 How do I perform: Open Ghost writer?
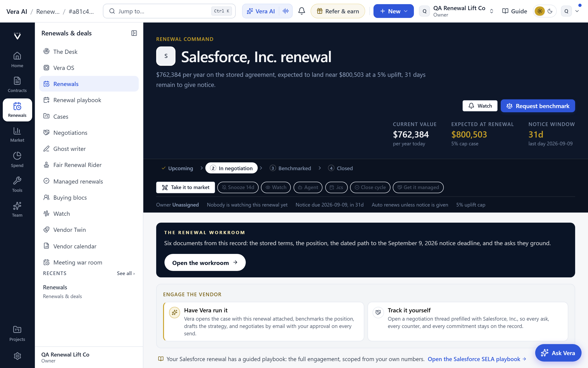(x=89, y=149)
